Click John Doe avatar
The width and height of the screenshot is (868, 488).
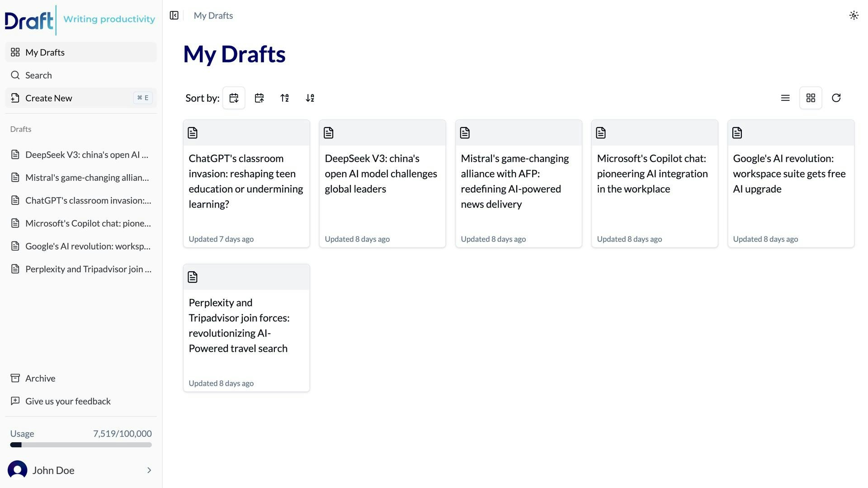[17, 470]
